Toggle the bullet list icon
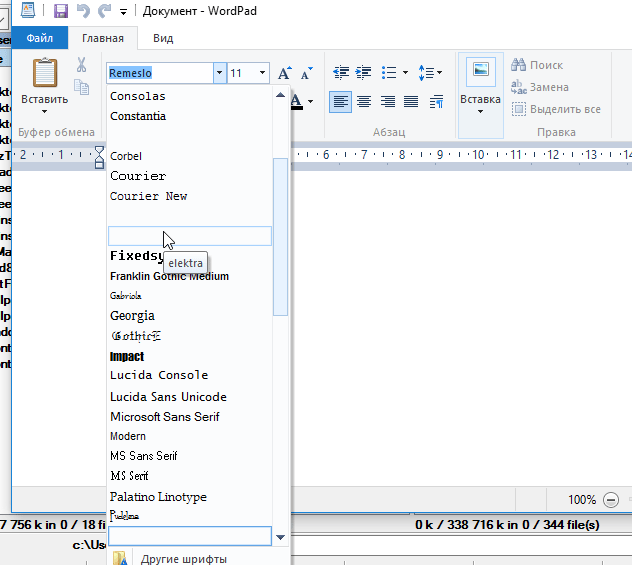The width and height of the screenshot is (632, 565). (x=389, y=73)
